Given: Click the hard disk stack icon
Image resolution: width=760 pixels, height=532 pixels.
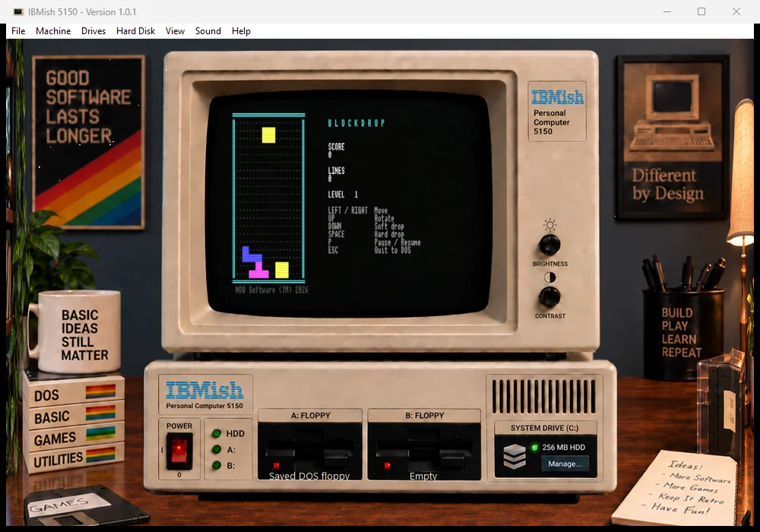Looking at the screenshot, I should tap(515, 456).
